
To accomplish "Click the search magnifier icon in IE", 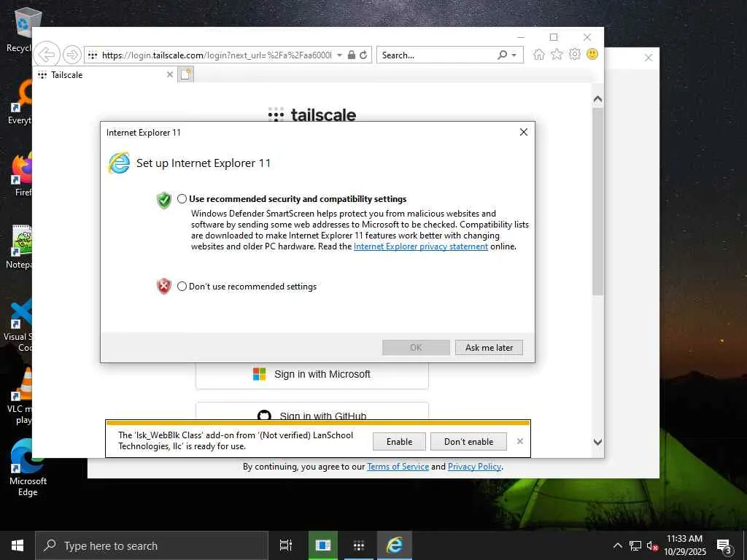I will pyautogui.click(x=502, y=55).
